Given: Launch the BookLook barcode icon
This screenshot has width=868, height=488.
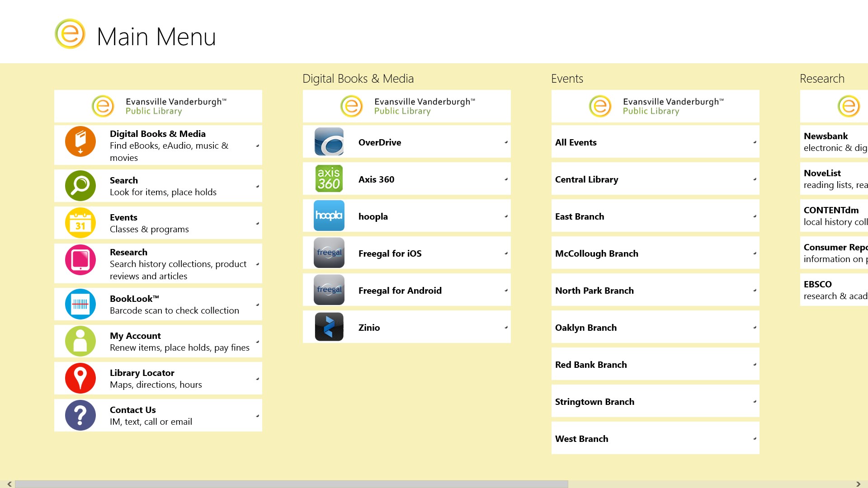Looking at the screenshot, I should tap(80, 304).
